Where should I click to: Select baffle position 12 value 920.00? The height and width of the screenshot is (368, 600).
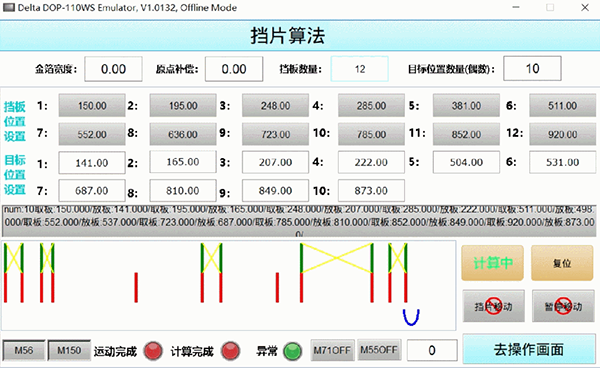pos(562,134)
